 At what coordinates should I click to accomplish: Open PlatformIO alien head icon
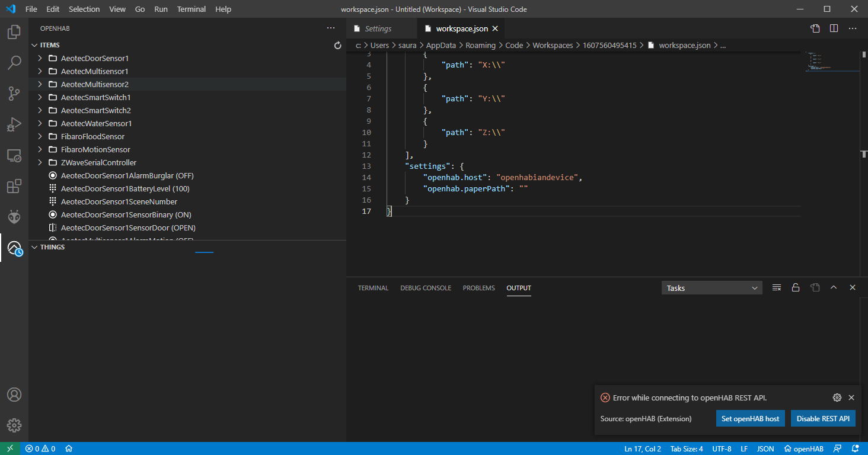[14, 217]
